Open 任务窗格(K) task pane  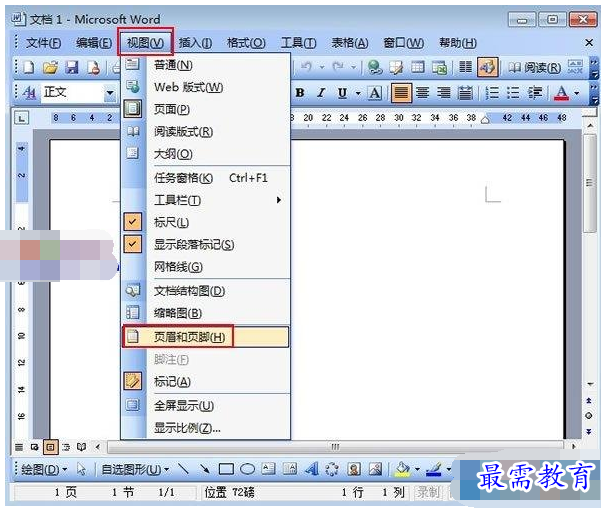(x=205, y=178)
